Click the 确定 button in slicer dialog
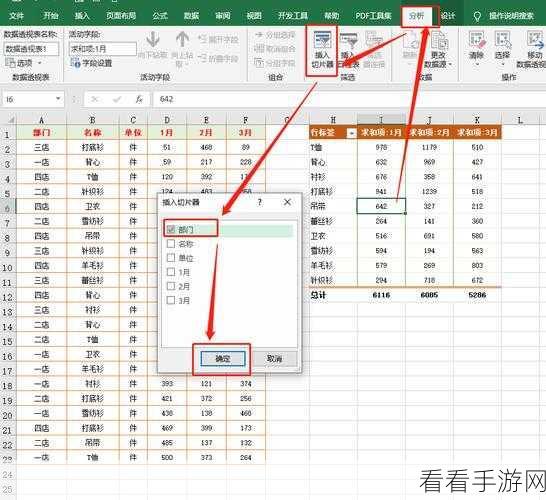546x500 pixels. pyautogui.click(x=223, y=359)
